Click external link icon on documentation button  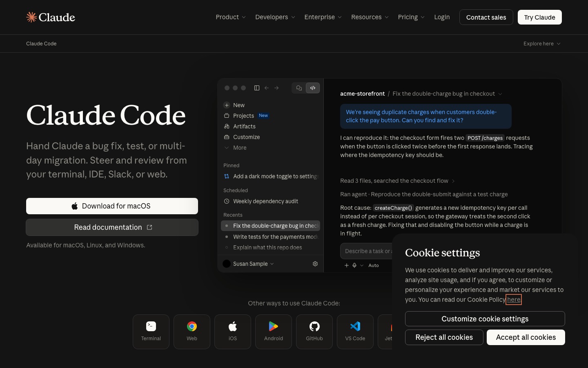pyautogui.click(x=149, y=227)
